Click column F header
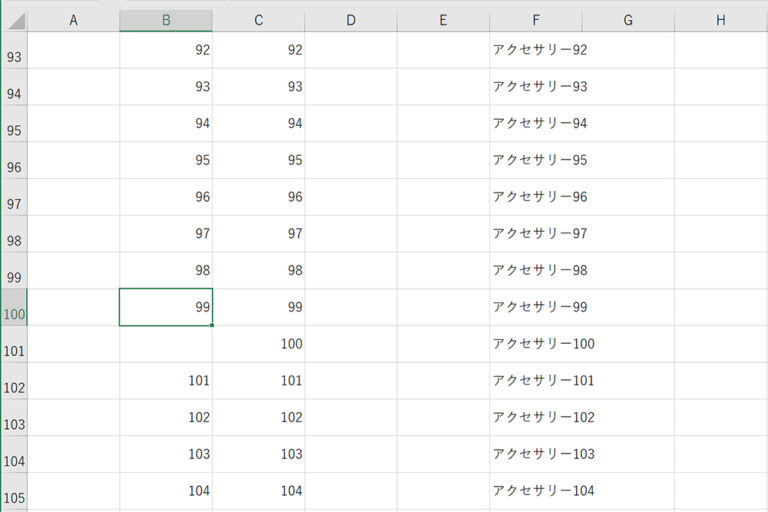This screenshot has width=768, height=512. point(536,21)
